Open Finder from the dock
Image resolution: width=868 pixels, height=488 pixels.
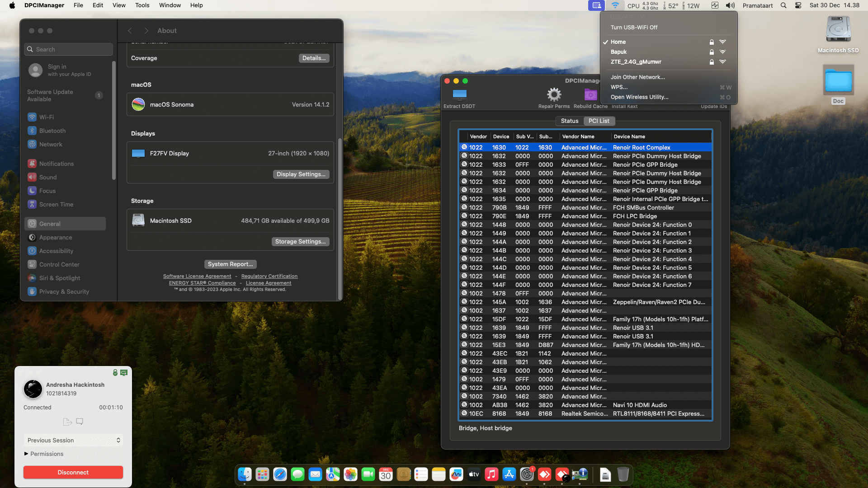[245, 474]
